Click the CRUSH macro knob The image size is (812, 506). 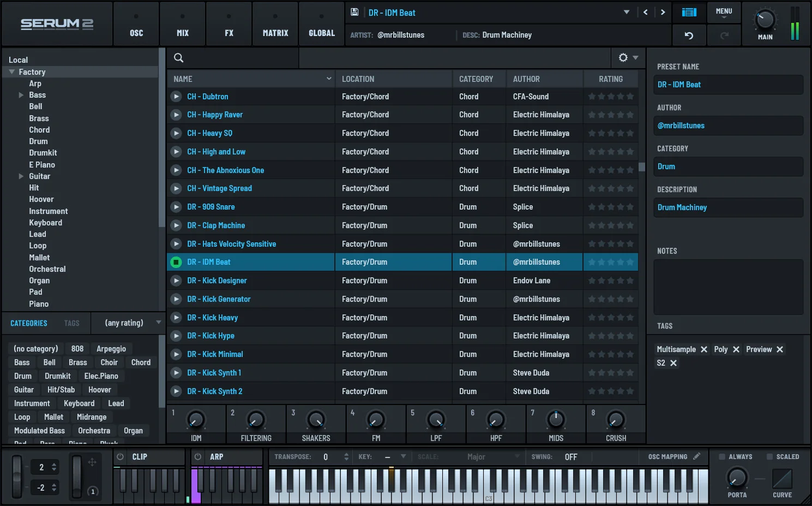pyautogui.click(x=616, y=420)
